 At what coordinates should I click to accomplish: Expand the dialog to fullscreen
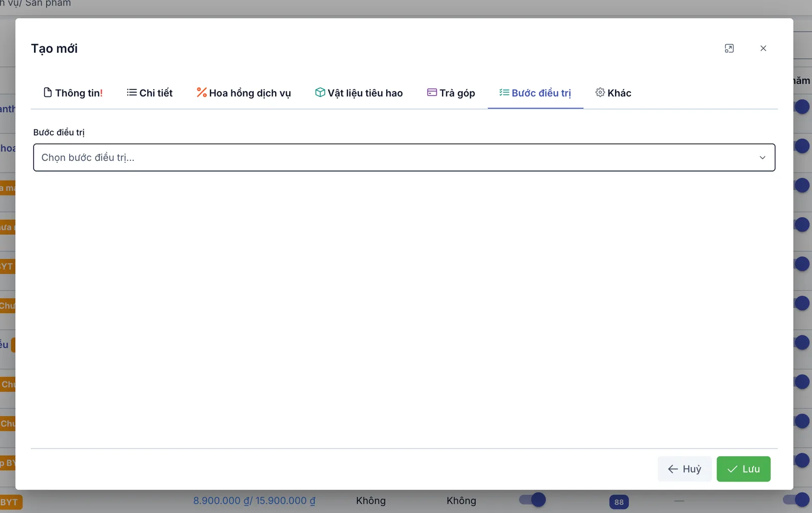729,48
